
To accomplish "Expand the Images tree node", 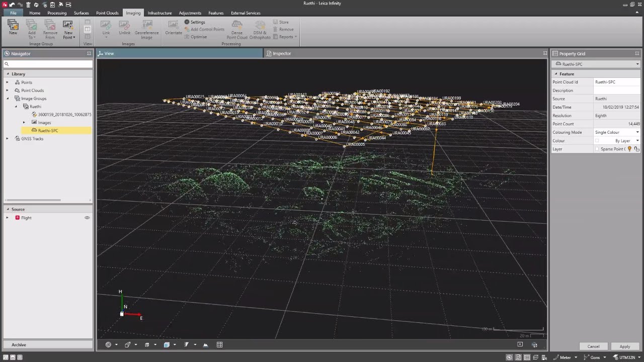I will [x=24, y=123].
